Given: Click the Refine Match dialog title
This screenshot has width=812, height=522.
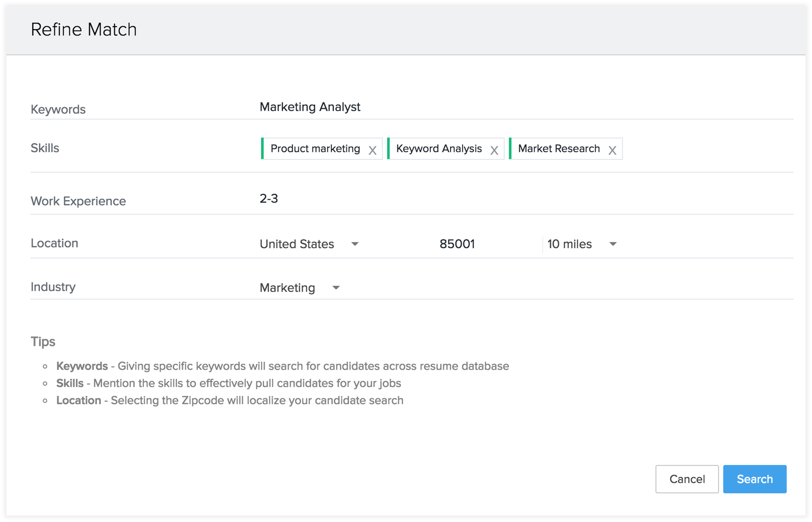Looking at the screenshot, I should pyautogui.click(x=84, y=30).
